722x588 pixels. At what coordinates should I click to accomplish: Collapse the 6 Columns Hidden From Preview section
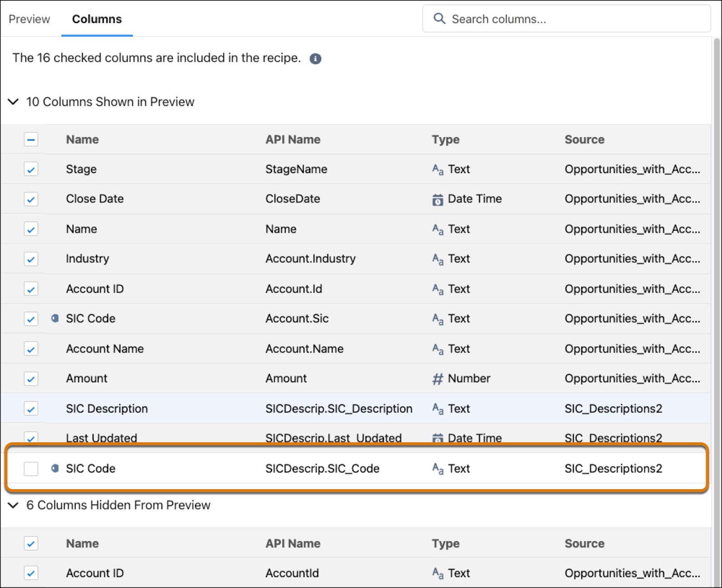click(x=13, y=505)
